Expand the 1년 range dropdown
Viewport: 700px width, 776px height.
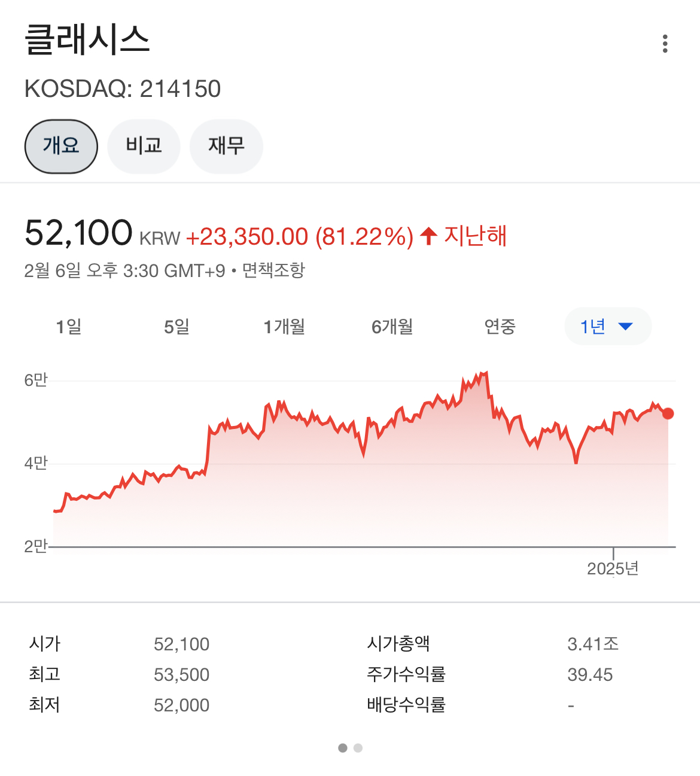tap(607, 327)
